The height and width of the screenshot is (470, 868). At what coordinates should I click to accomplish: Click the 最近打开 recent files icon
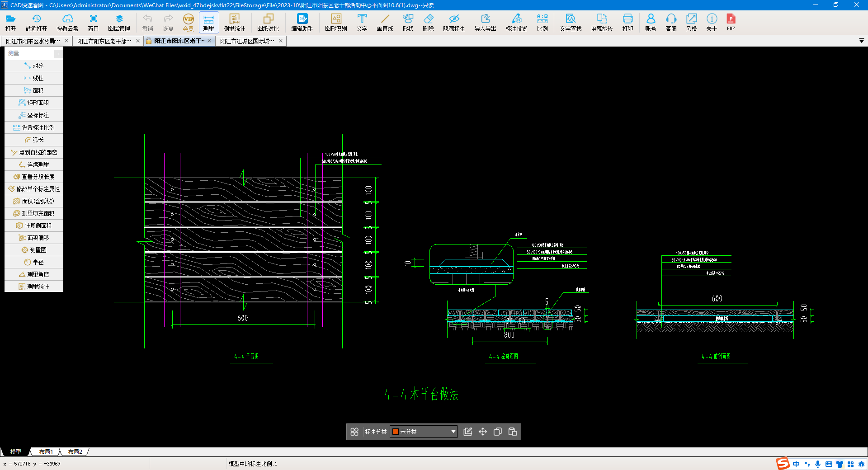(x=36, y=22)
